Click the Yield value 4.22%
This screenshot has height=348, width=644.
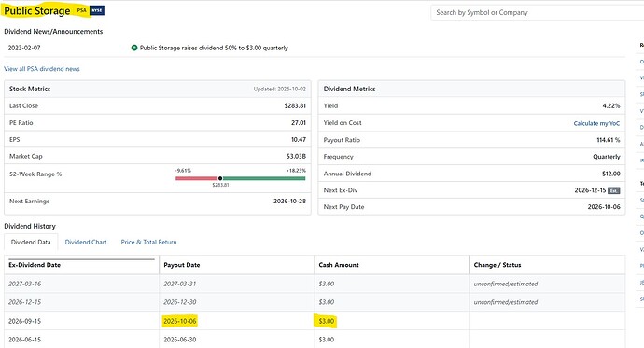(611, 105)
